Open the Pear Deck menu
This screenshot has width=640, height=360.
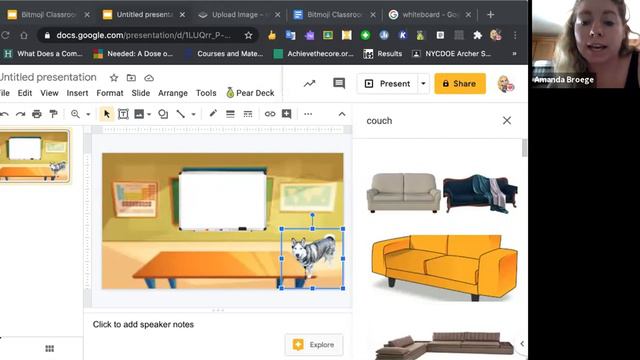(x=250, y=93)
